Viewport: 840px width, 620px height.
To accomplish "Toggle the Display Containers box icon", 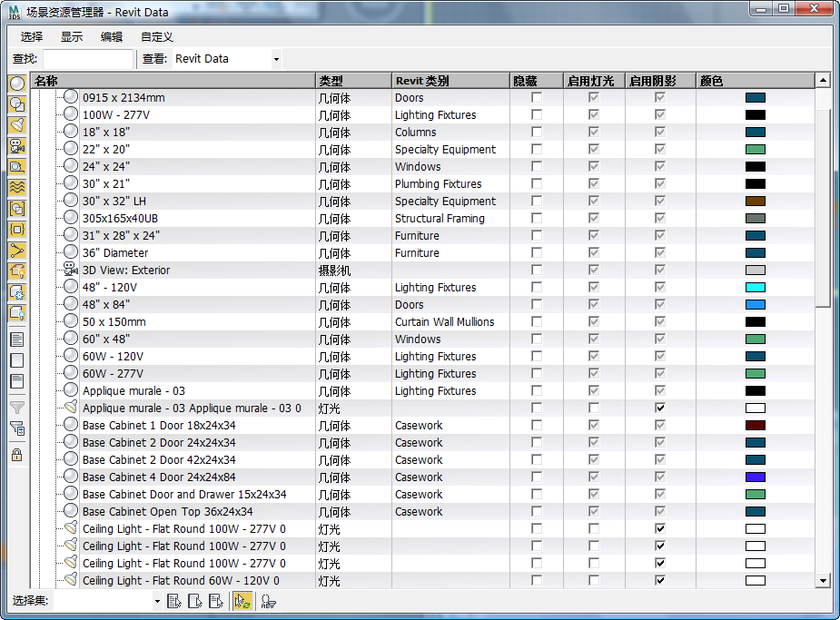I will pyautogui.click(x=17, y=271).
